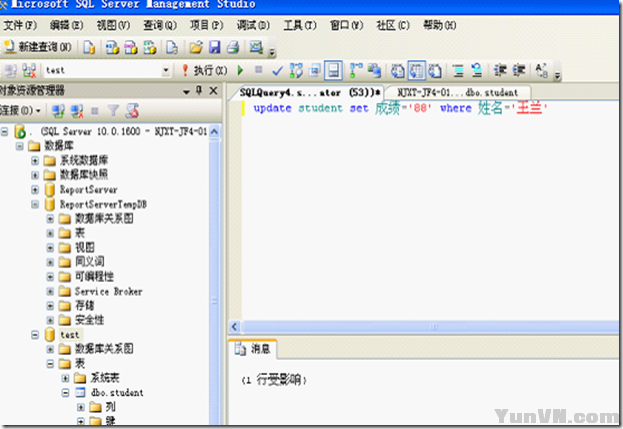Open a new Analysis Services DMX query

point(131,48)
